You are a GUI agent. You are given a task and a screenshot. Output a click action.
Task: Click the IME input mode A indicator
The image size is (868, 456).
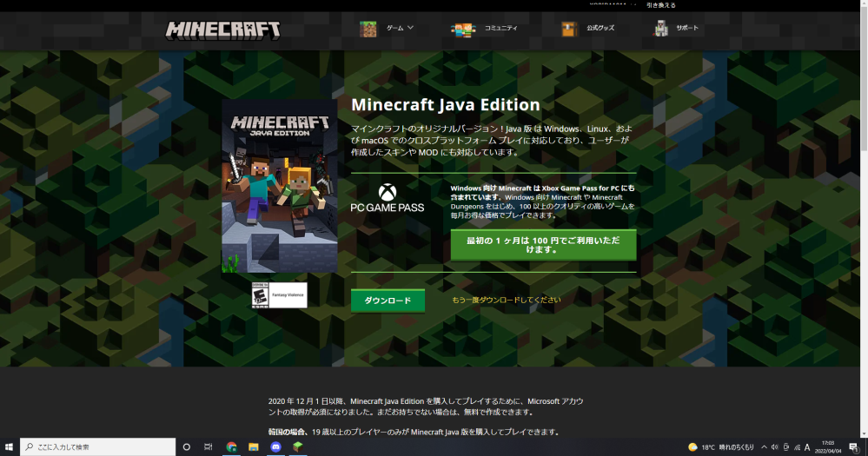tap(807, 447)
